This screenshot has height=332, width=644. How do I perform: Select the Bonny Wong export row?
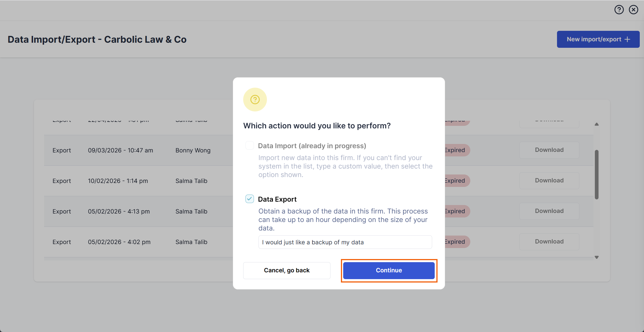coord(319,150)
